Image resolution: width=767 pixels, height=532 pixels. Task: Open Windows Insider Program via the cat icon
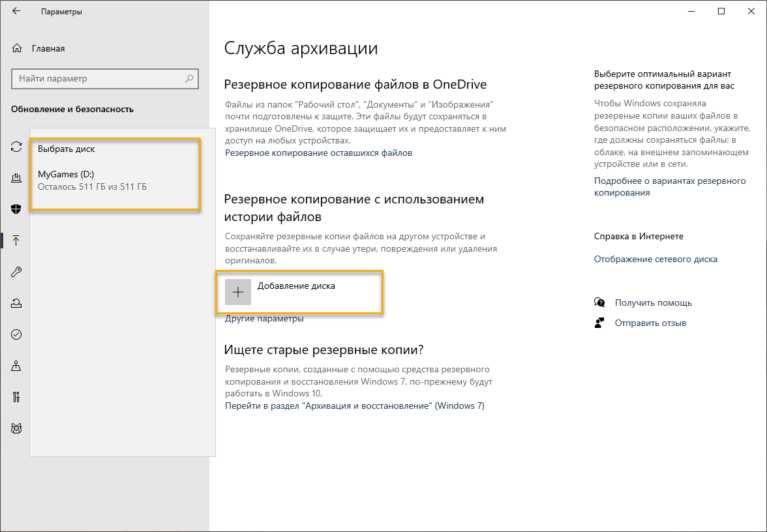[17, 428]
